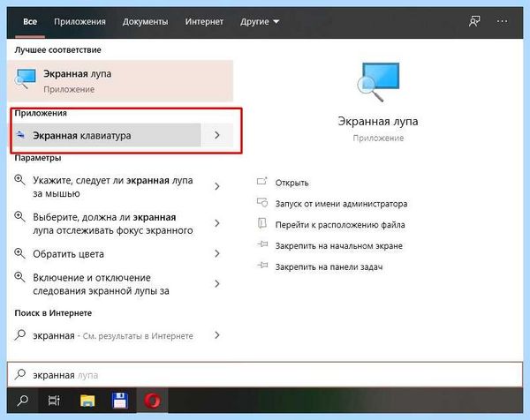Choose Запуск от имени администратора
This screenshot has width=530, height=420.
[341, 204]
